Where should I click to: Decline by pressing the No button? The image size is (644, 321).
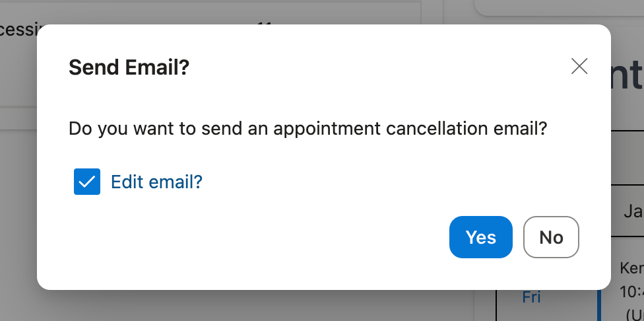[x=551, y=237]
